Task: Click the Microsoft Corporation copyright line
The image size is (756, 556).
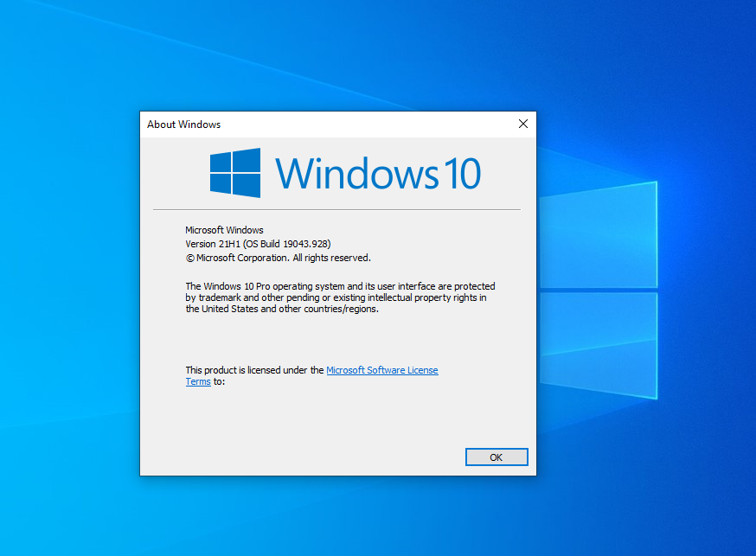Action: pyautogui.click(x=279, y=258)
